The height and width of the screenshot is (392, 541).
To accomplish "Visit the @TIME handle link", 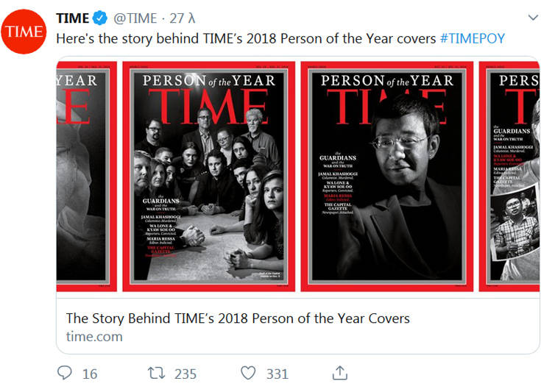I will pyautogui.click(x=135, y=18).
